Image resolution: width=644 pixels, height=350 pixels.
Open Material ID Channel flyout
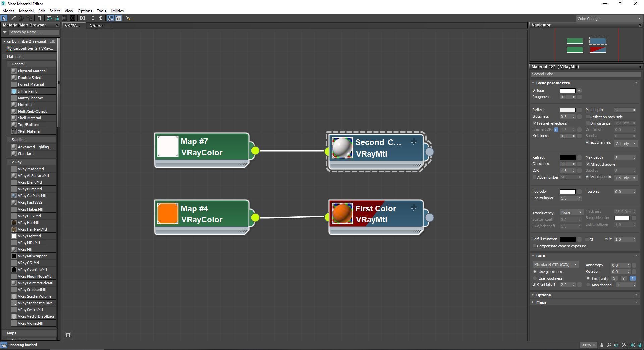(83, 18)
